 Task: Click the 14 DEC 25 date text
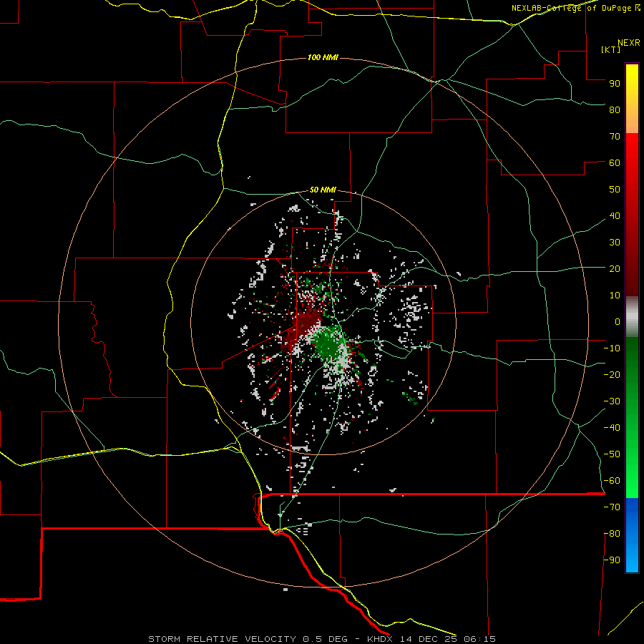click(429, 639)
